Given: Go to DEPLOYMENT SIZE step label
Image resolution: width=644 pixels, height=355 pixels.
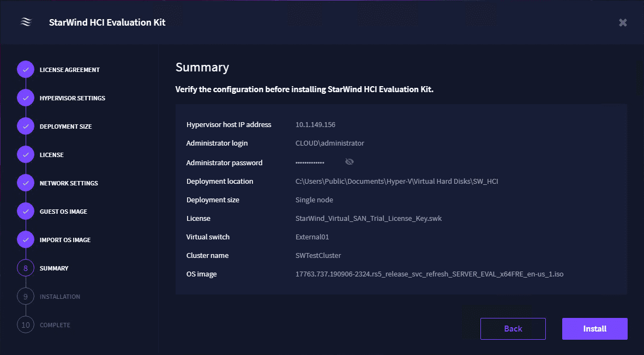Looking at the screenshot, I should [x=66, y=127].
